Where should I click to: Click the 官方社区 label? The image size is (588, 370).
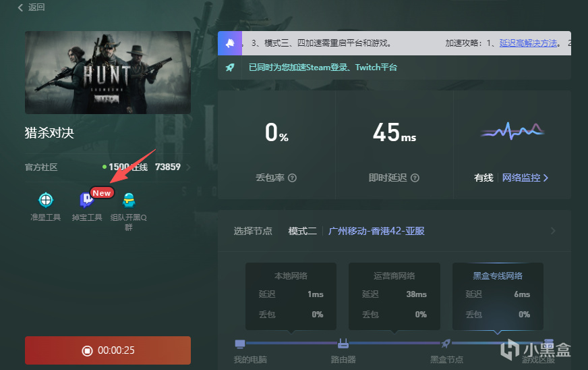41,167
